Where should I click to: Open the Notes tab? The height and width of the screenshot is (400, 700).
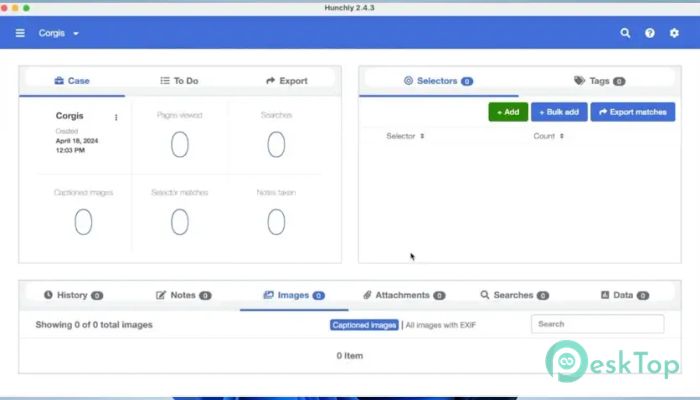(183, 295)
